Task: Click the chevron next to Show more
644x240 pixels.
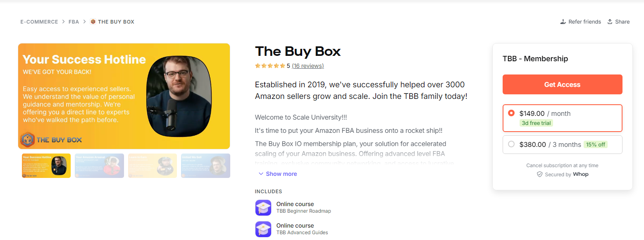Action: [261, 174]
